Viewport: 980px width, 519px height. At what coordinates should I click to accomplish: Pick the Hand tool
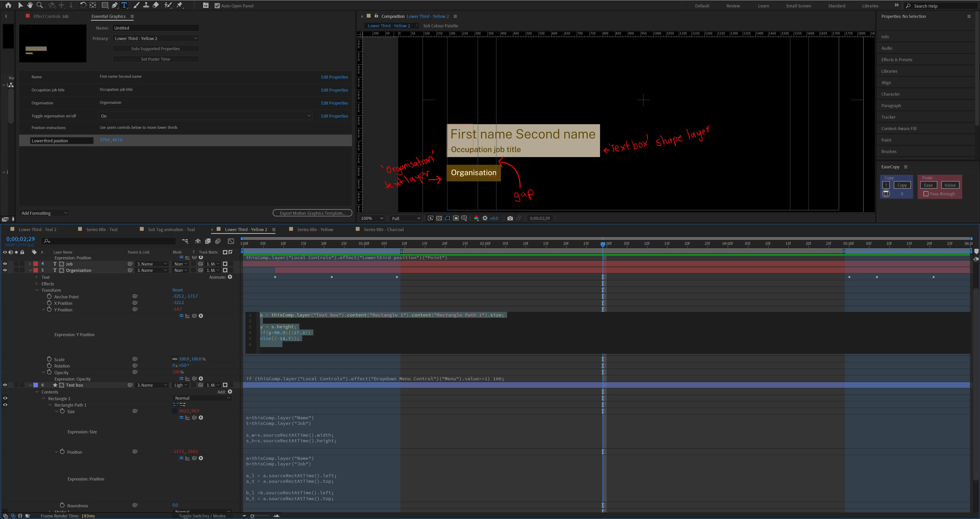tap(30, 5)
